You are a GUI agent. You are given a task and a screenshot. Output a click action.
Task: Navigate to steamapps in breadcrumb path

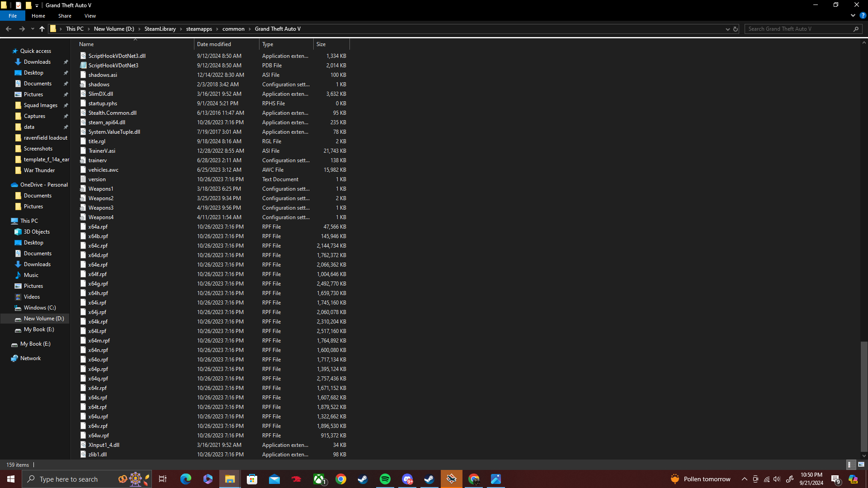pos(199,29)
